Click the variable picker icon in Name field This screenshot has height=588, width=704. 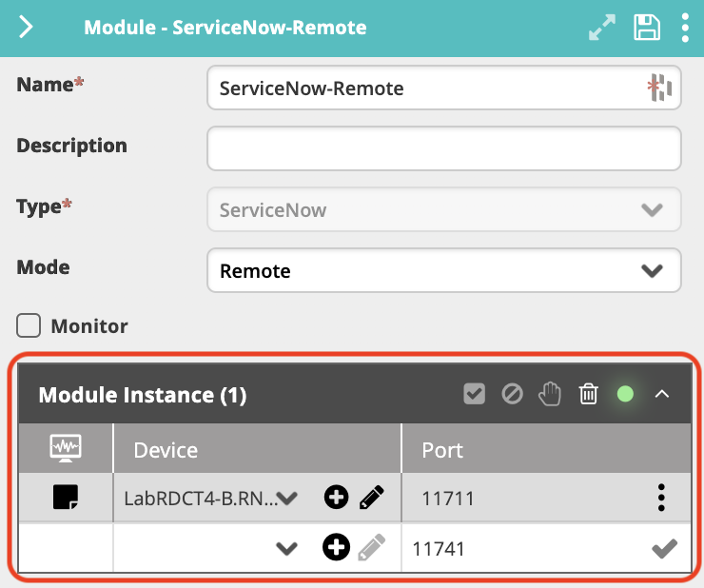659,88
